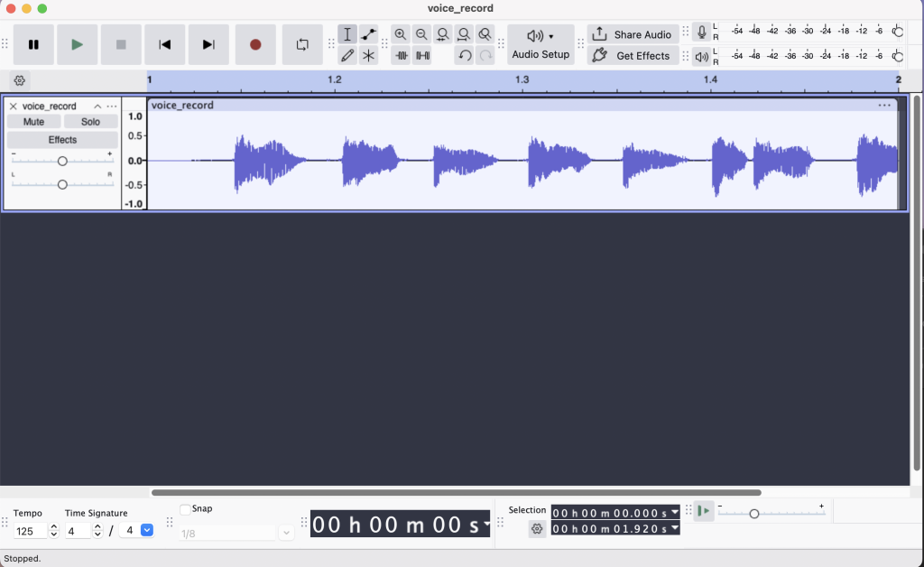Click the Zoom In magnifier icon

(401, 34)
